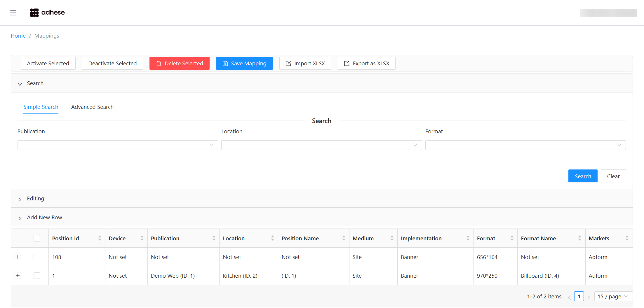Image resolution: width=644 pixels, height=308 pixels.
Task: Select the Simple Search tab
Action: coord(41,107)
